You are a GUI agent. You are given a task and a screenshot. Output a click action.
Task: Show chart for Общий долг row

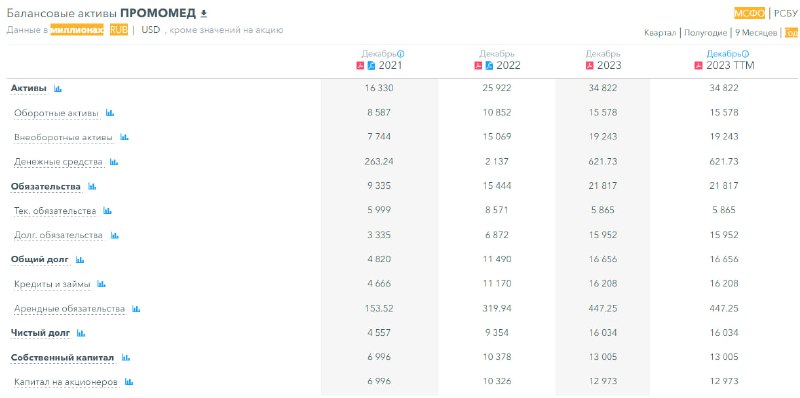click(x=80, y=260)
